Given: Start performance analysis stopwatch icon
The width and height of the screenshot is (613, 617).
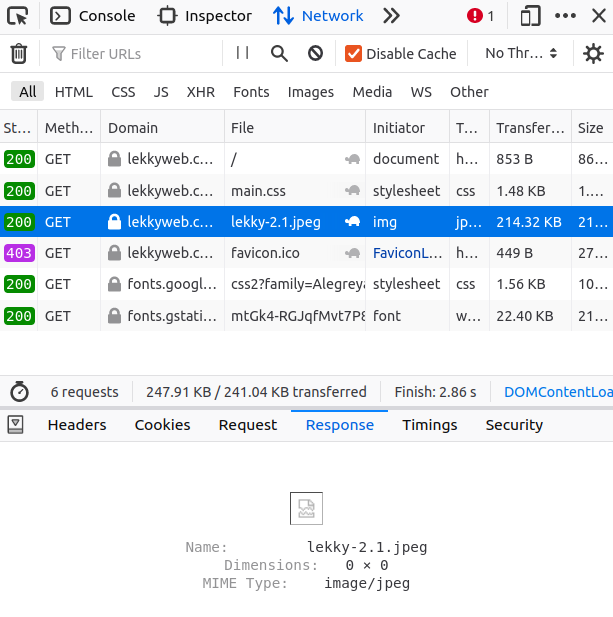Looking at the screenshot, I should pyautogui.click(x=19, y=392).
